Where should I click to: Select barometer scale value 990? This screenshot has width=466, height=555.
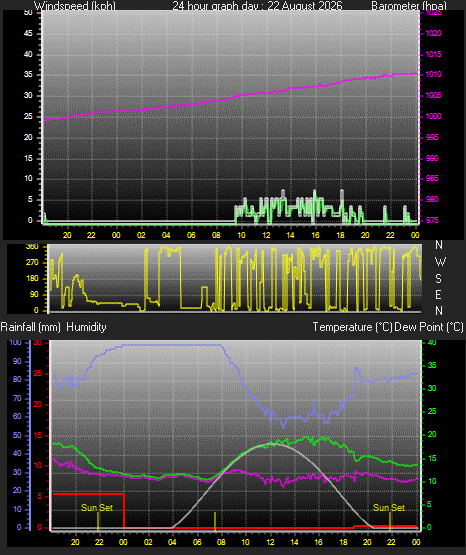click(x=432, y=158)
